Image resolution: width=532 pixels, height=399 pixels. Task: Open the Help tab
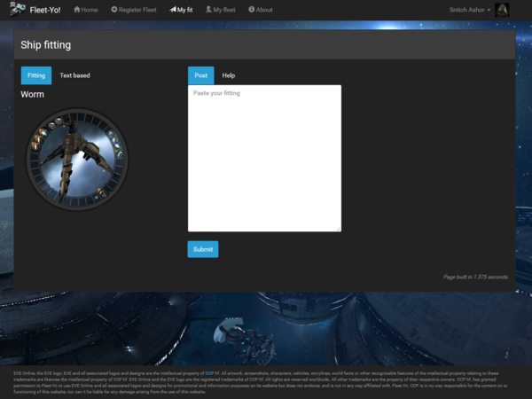point(228,75)
